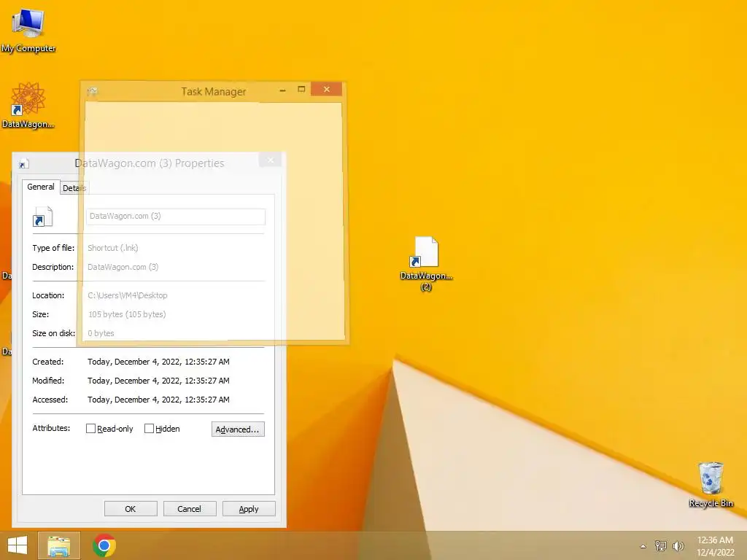Click the location text C:\Users\VM4\Desktop
747x560 pixels.
(128, 295)
